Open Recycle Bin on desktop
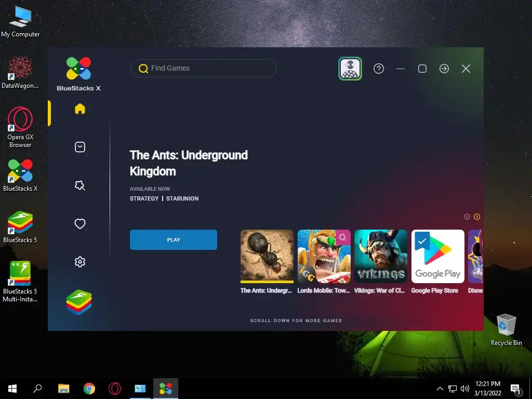The height and width of the screenshot is (399, 532). pos(506,330)
